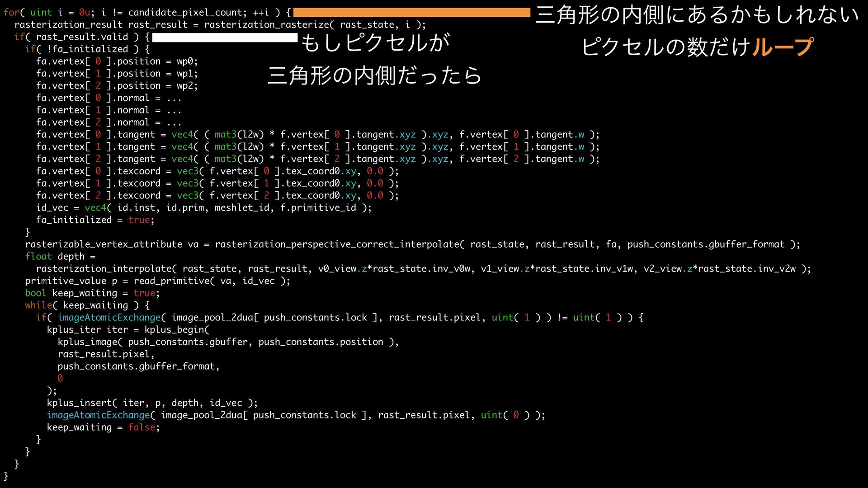The image size is (868, 488).
Task: Click line 'fa.vertex[ 0 ].position = wp0;'
Action: 117,61
